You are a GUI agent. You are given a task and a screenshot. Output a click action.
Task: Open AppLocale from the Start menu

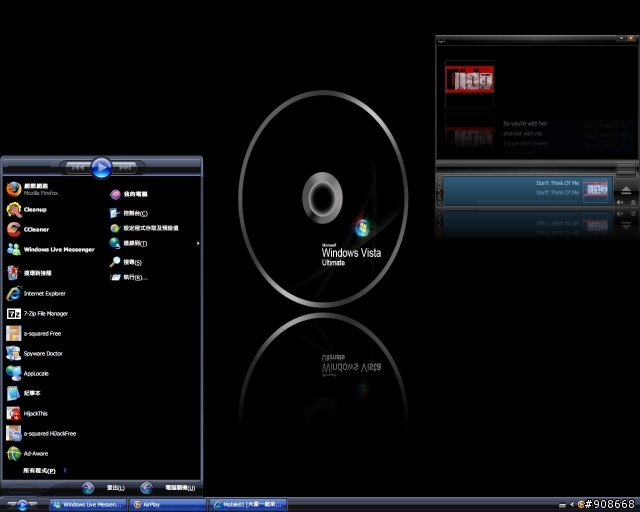27,374
